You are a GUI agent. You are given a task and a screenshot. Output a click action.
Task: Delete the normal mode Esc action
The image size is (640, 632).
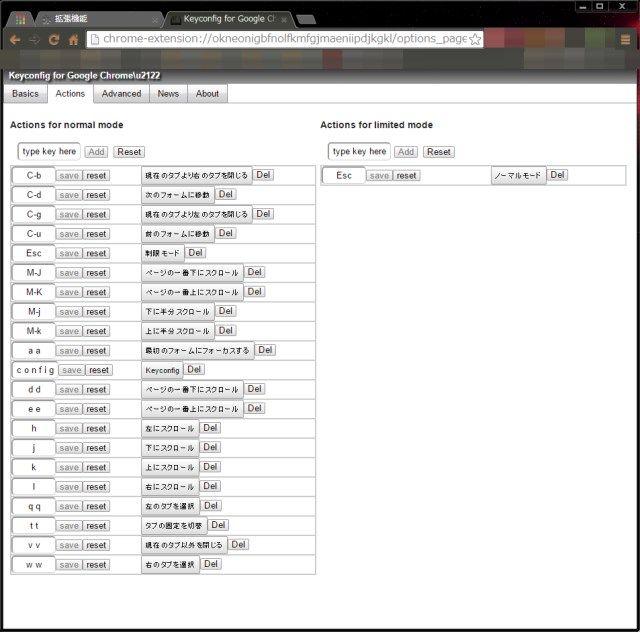(196, 253)
